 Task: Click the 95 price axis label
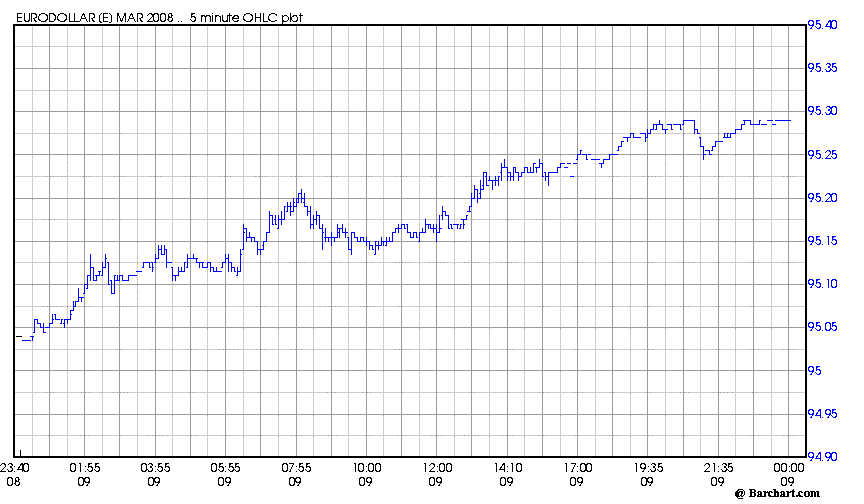[x=814, y=371]
